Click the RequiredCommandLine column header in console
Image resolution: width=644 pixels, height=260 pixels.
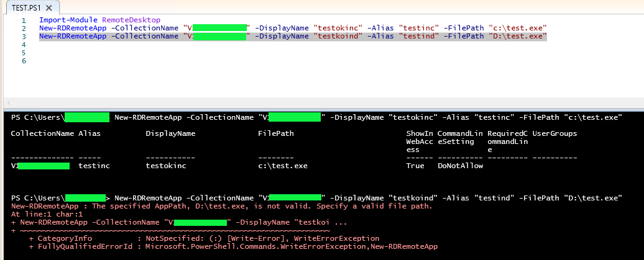[x=508, y=141]
